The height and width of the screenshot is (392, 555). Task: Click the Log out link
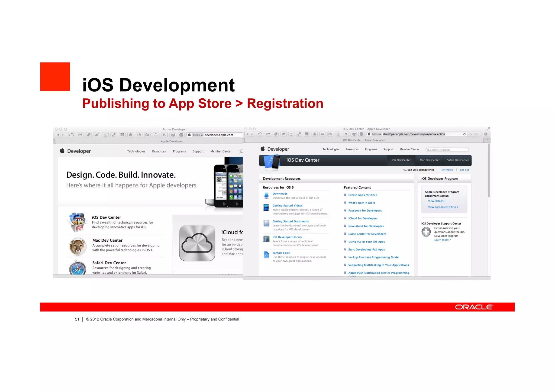(464, 170)
